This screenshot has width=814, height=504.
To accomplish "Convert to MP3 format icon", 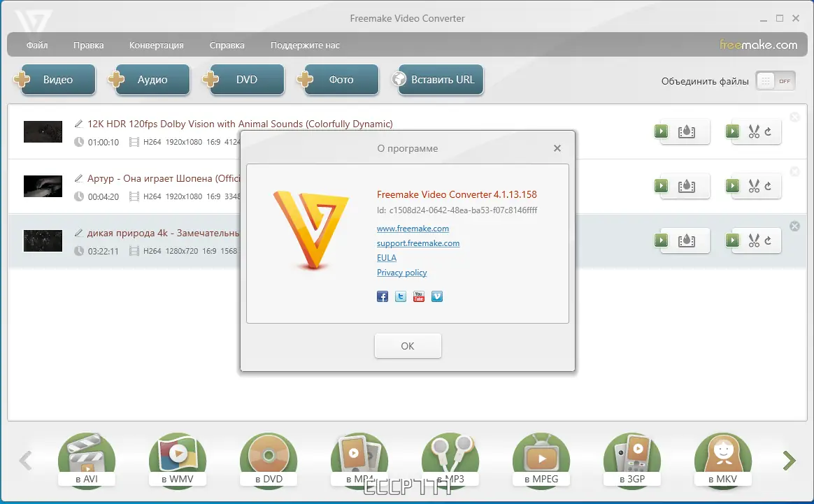I will click(450, 461).
